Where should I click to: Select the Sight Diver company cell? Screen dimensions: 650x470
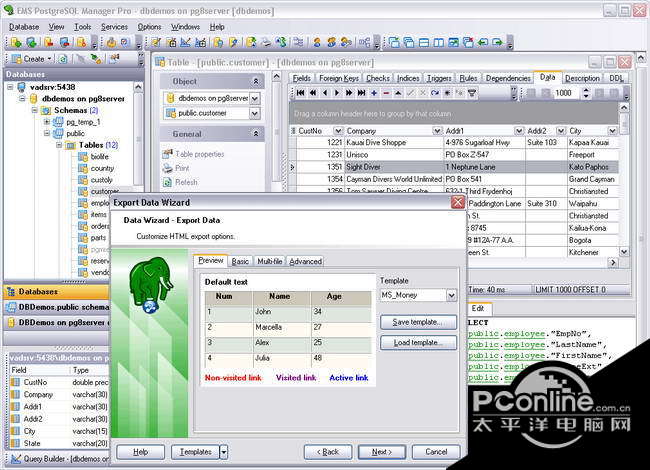click(394, 167)
